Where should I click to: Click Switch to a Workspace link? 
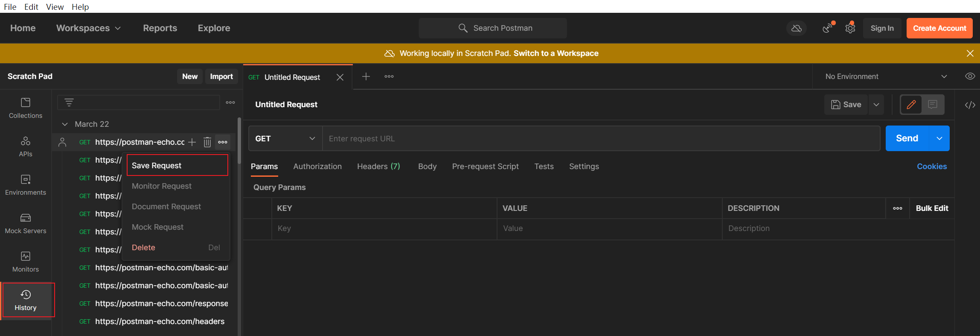point(556,53)
